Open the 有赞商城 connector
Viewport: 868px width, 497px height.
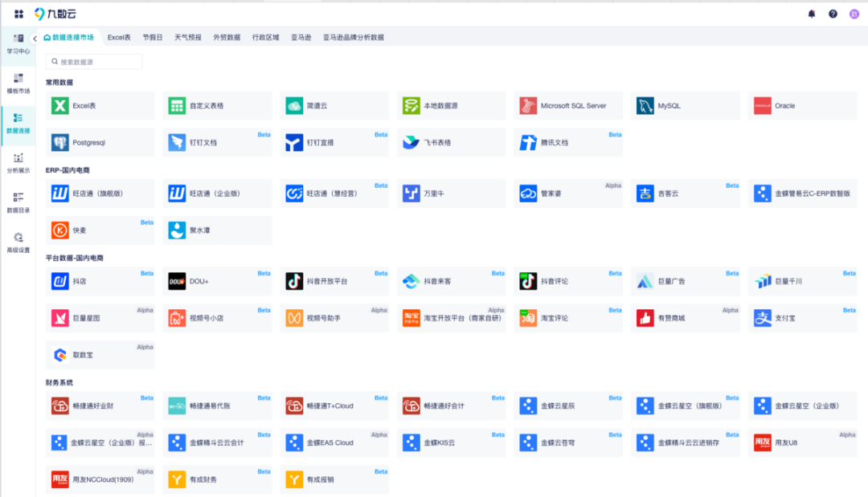point(686,319)
